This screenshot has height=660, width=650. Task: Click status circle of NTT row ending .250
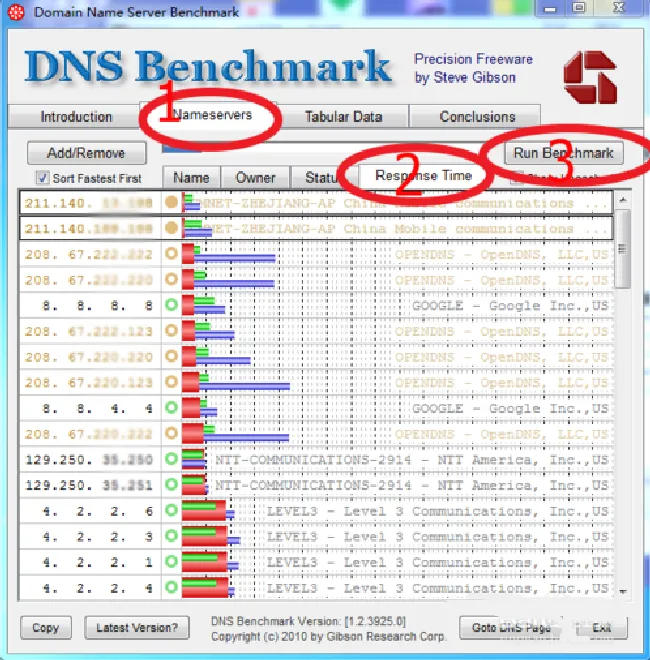click(x=171, y=459)
